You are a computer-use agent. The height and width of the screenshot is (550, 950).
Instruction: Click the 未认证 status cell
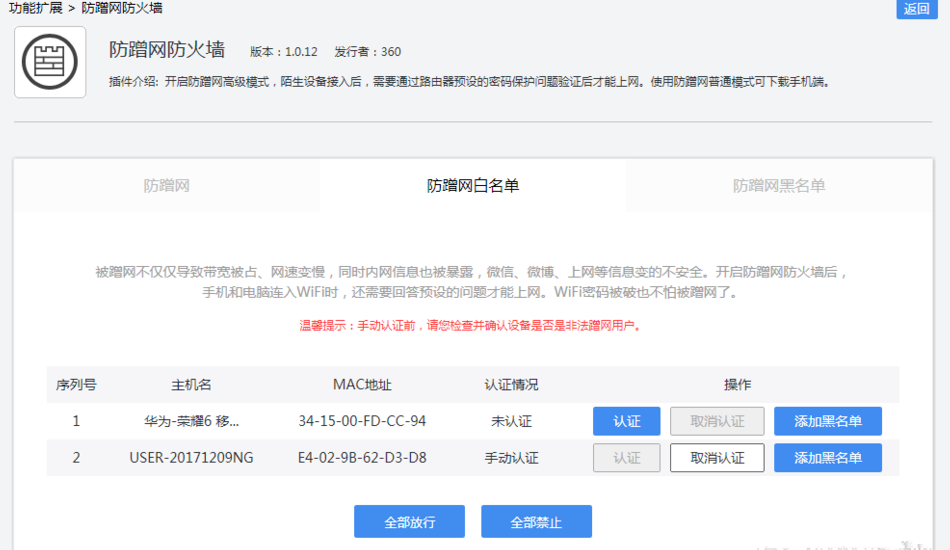511,421
